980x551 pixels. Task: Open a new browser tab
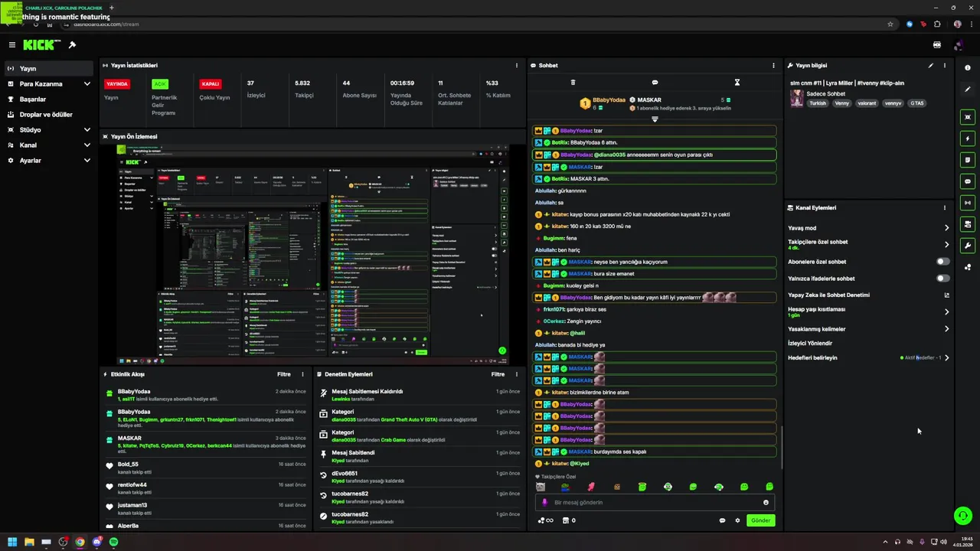[x=112, y=8]
